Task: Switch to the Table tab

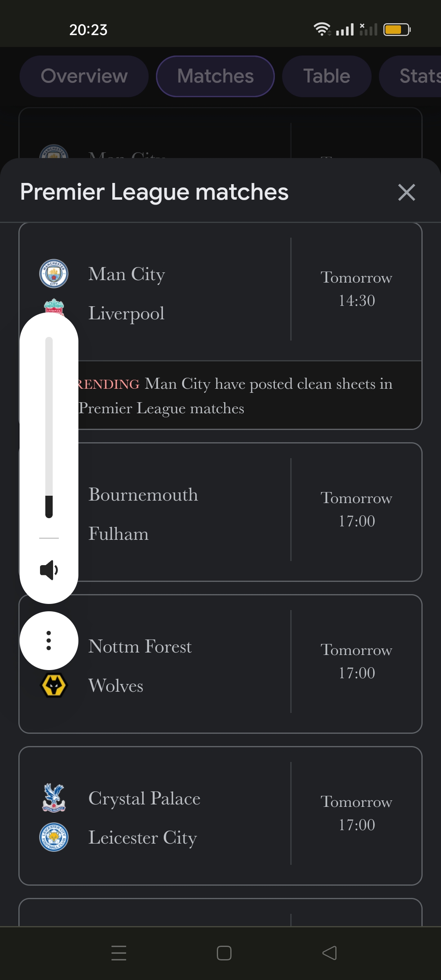Action: click(327, 76)
